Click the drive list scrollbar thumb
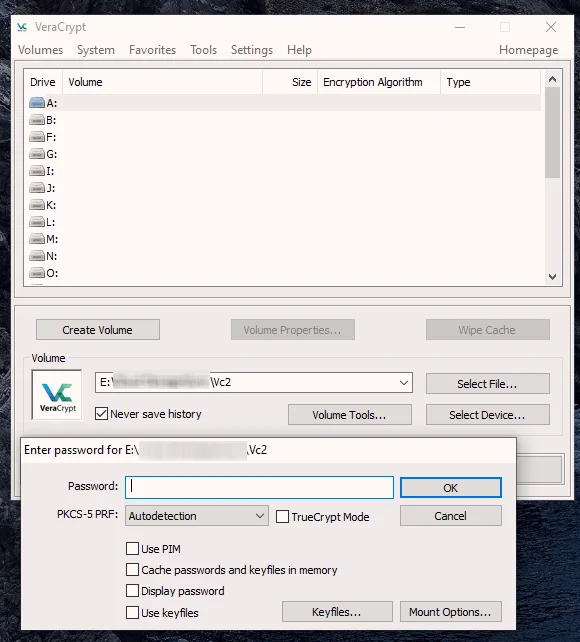The image size is (580, 642). pyautogui.click(x=552, y=133)
